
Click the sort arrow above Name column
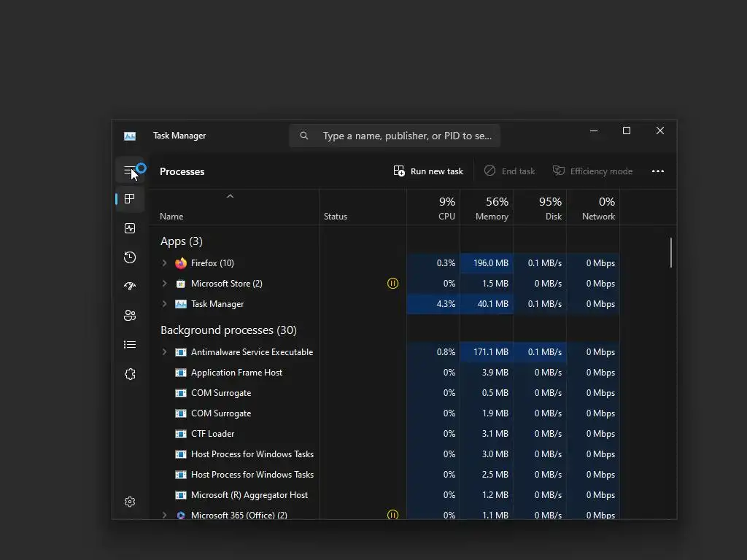[x=230, y=196]
